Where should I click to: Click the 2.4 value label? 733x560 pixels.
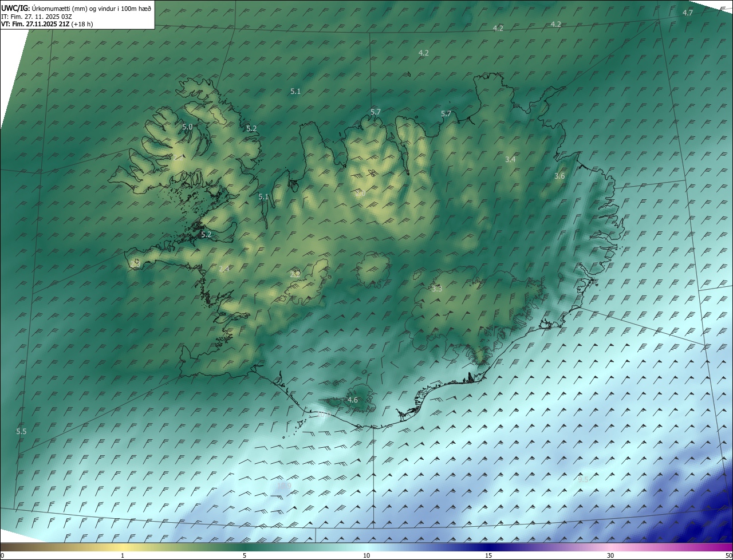tap(223, 269)
